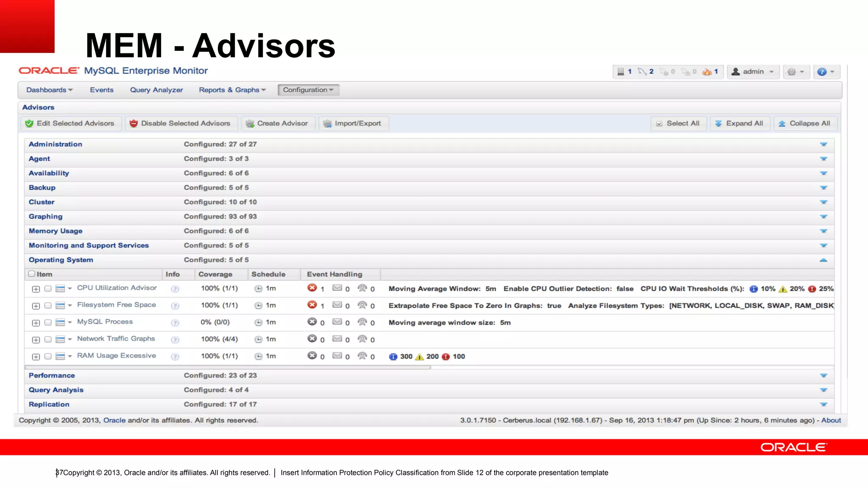Open the Dashboards menu
This screenshot has height=488, width=868.
[49, 90]
